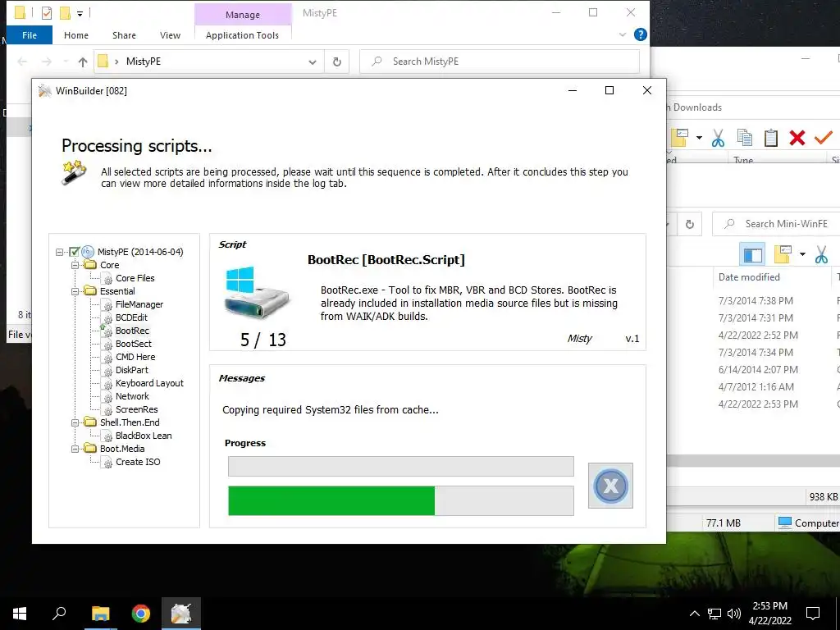Click the Manage contextual tab
Screen dimensions: 840x630
[243, 15]
